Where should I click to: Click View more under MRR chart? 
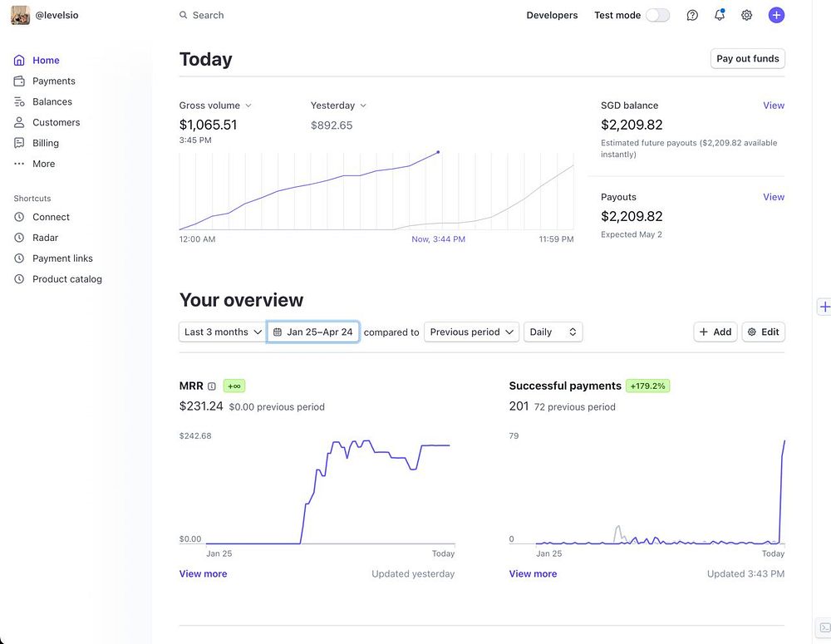[203, 574]
